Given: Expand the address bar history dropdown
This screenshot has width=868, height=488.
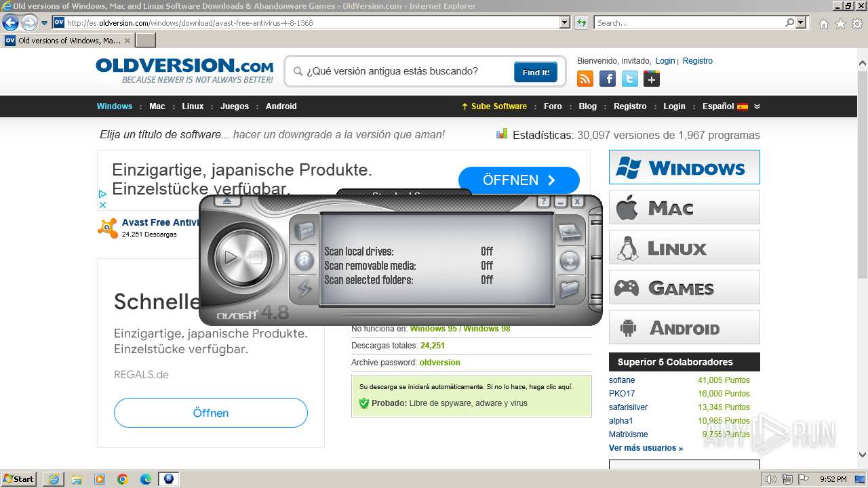Looking at the screenshot, I should click(565, 22).
